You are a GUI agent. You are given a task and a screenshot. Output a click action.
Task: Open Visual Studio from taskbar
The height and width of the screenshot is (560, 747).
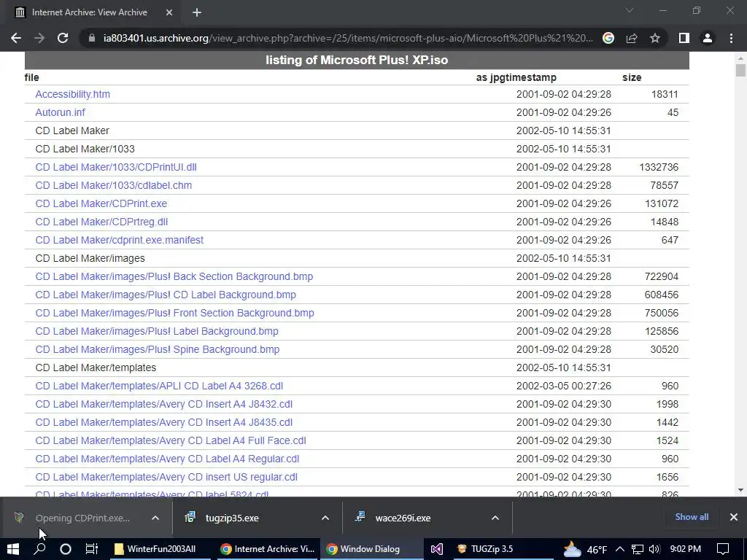(x=437, y=549)
